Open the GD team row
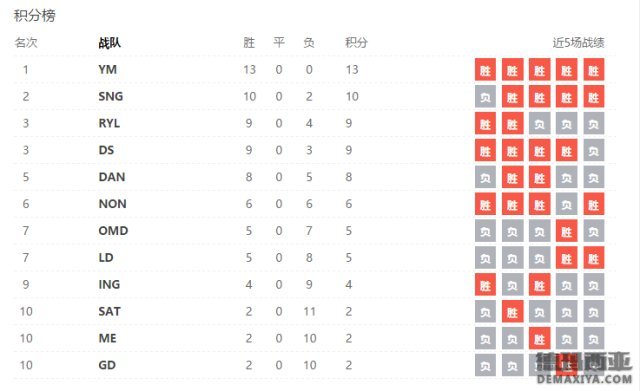The image size is (640, 391). [x=315, y=365]
